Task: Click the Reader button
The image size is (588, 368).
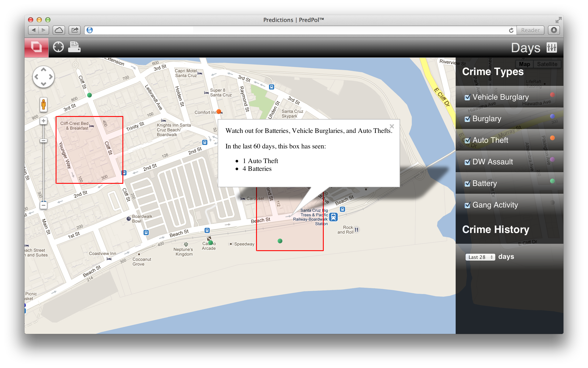Action: [x=530, y=30]
